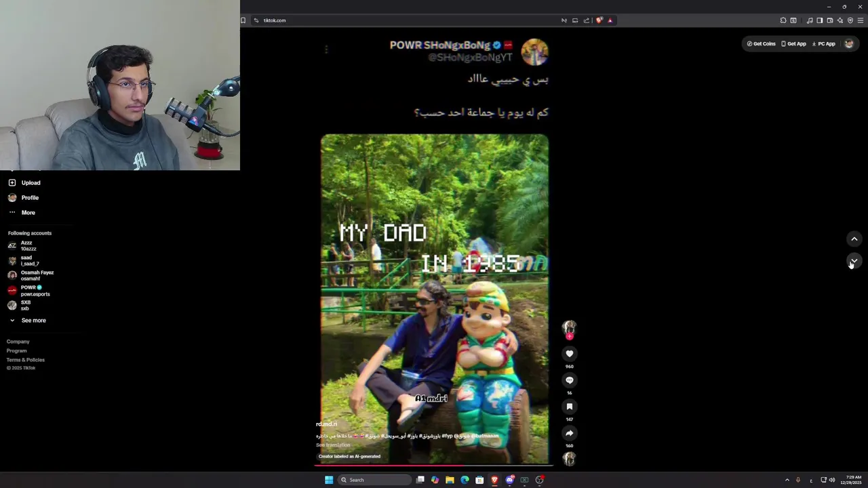
Task: Click browser bookmark icon left of address bar
Action: pos(243,20)
